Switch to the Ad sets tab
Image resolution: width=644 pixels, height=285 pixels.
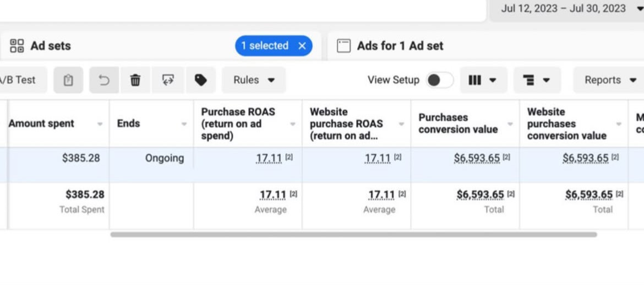pyautogui.click(x=51, y=46)
